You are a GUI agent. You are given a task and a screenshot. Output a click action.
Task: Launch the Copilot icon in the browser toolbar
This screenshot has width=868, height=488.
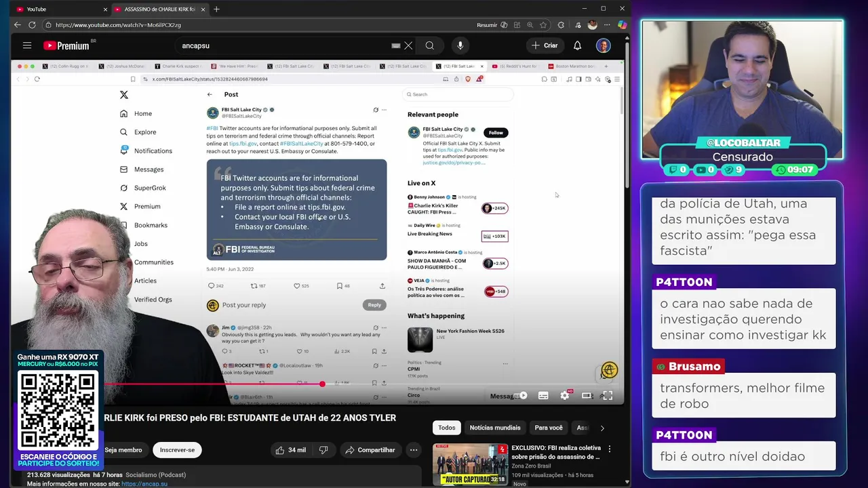point(622,25)
